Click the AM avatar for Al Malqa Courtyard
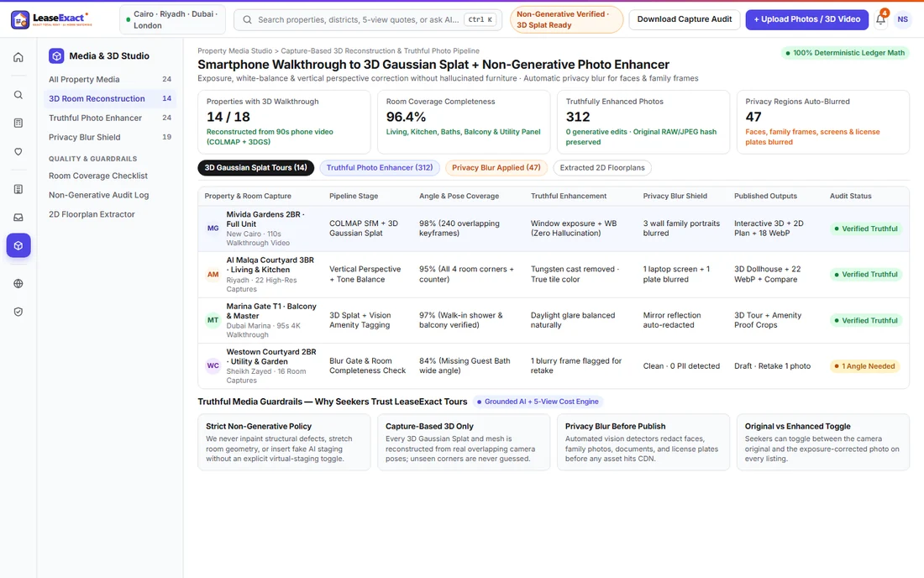 pos(213,274)
